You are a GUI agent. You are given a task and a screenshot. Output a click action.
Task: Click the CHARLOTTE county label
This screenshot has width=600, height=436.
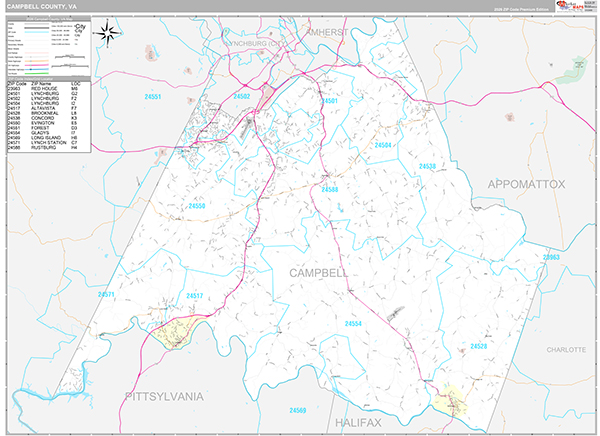566,350
